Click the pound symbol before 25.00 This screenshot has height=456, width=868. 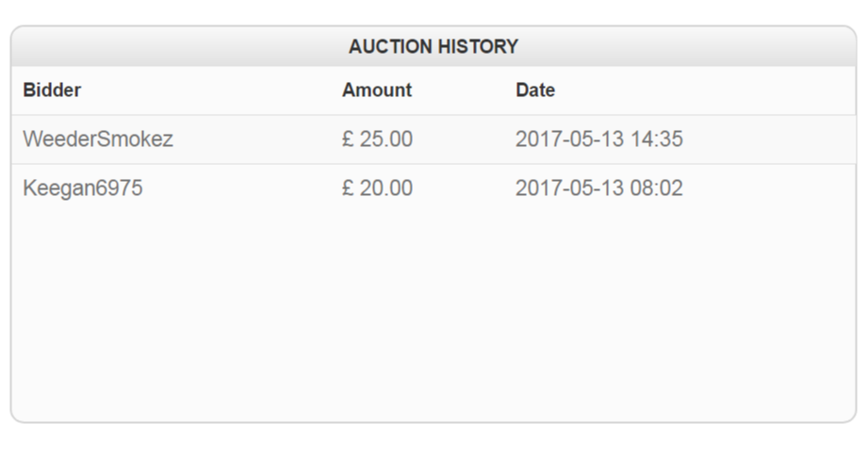coord(348,139)
